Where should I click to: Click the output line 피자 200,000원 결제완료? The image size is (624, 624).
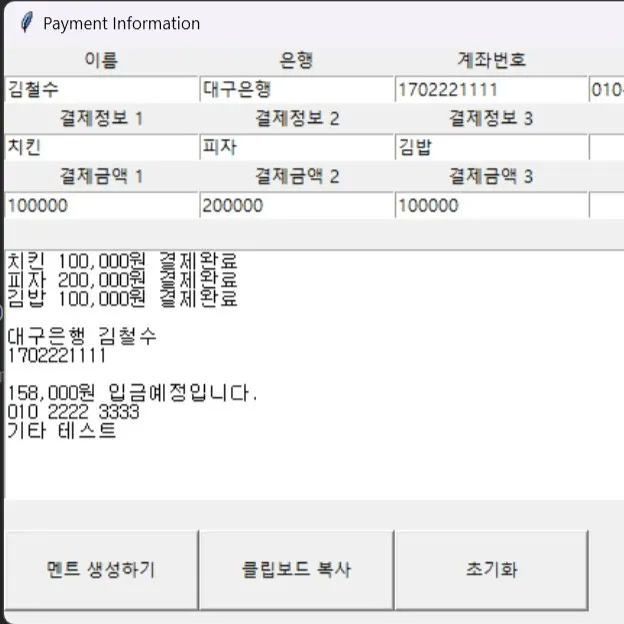[x=122, y=280]
